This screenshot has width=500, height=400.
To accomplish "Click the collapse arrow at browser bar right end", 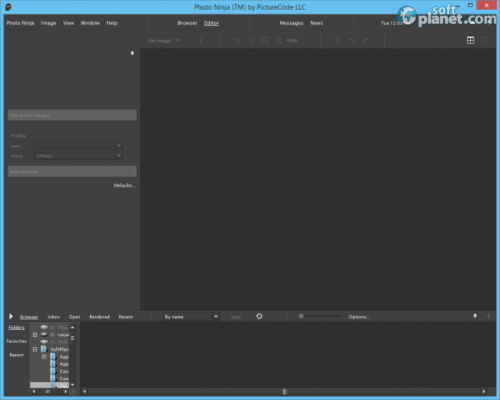I will (489, 316).
